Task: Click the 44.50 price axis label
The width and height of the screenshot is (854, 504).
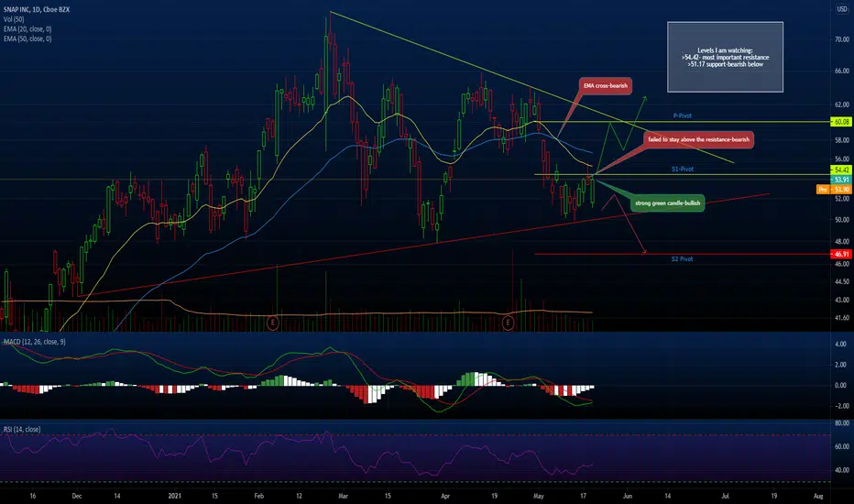Action: [x=841, y=281]
